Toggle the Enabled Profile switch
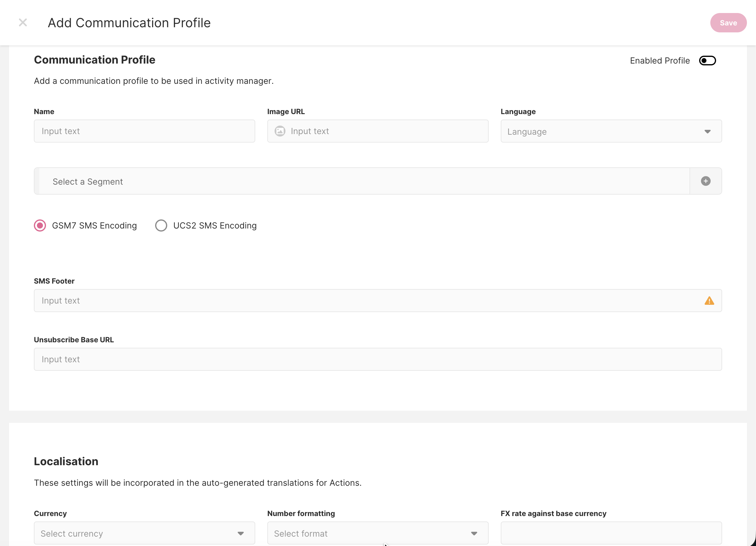The image size is (756, 546). [707, 61]
